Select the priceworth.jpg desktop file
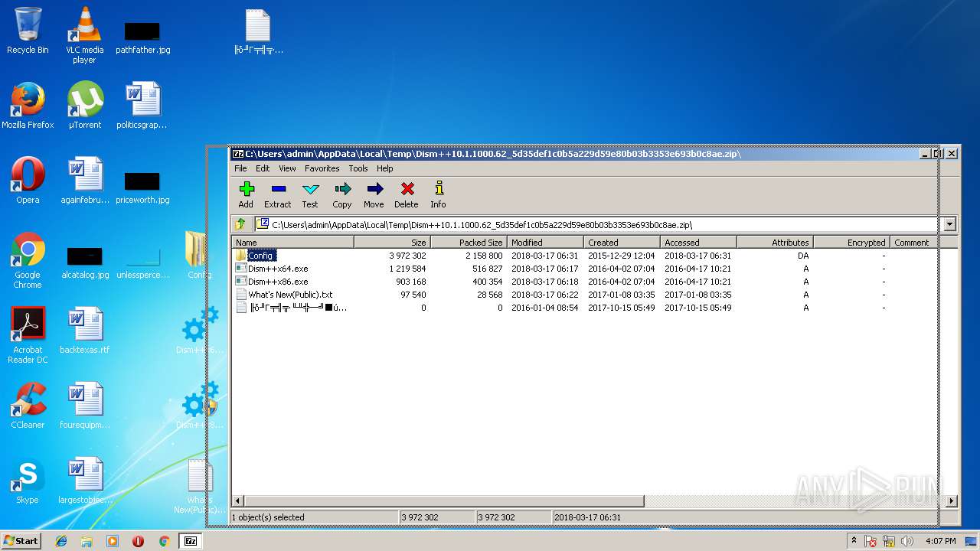Screen dimensions: 980x551 (142, 187)
